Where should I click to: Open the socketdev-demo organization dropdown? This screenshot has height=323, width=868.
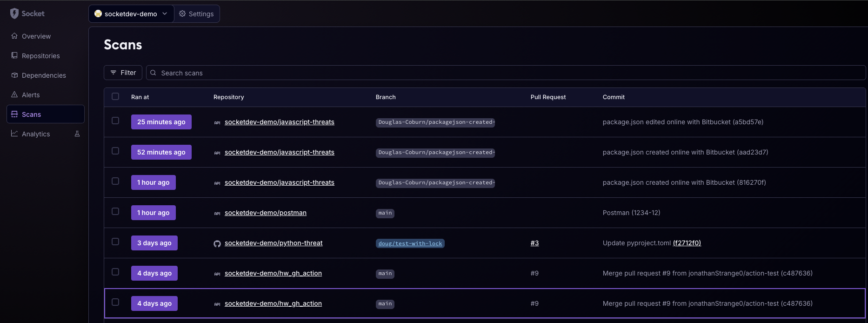[x=131, y=13]
